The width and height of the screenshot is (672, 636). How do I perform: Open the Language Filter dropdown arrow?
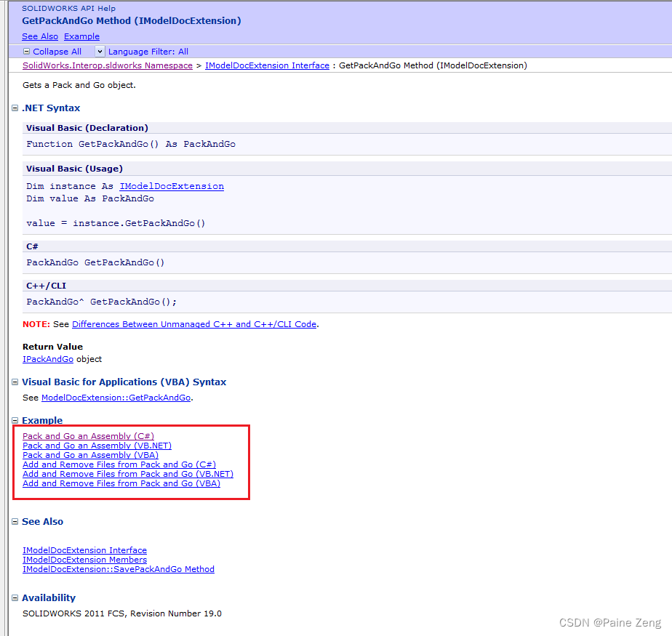100,52
